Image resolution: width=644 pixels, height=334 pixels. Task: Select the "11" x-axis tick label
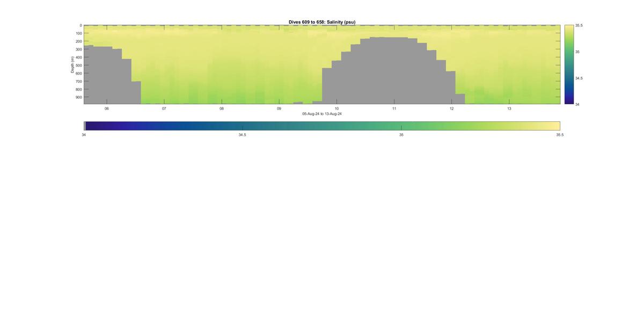pyautogui.click(x=394, y=108)
